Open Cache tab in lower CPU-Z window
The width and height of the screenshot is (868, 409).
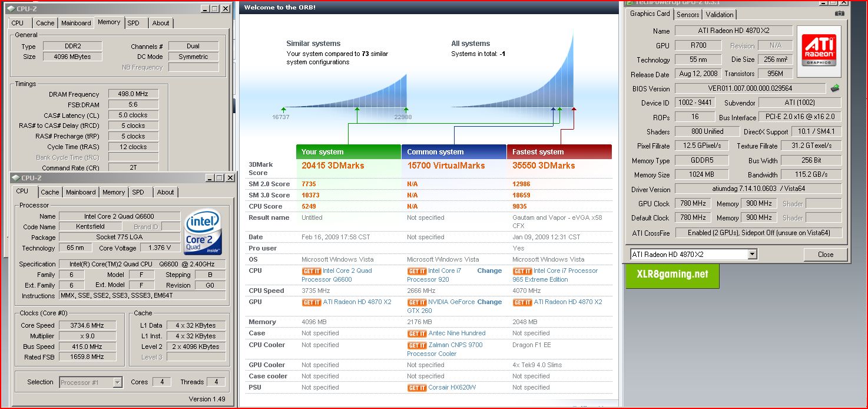50,192
